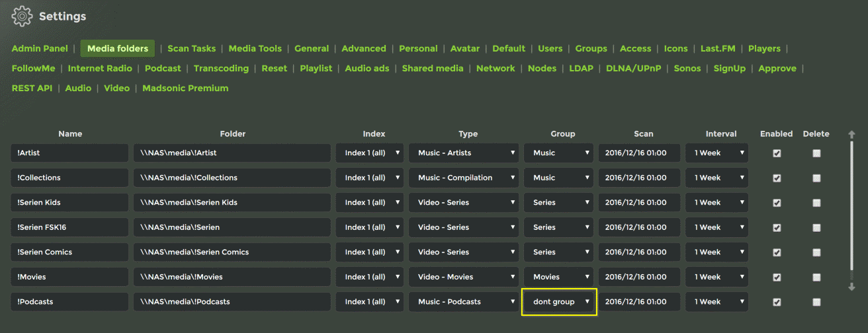This screenshot has width=868, height=333.
Task: Tick the Delete checkbox for !Movies
Action: (x=816, y=277)
